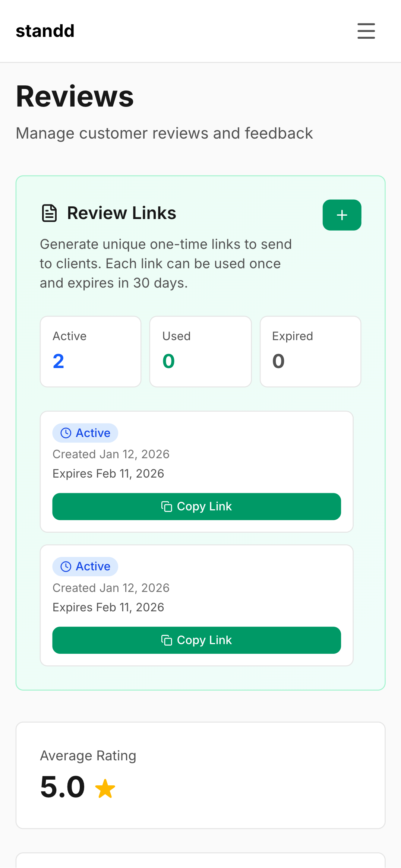This screenshot has height=868, width=401.
Task: Select the Used stats card
Action: tap(200, 351)
